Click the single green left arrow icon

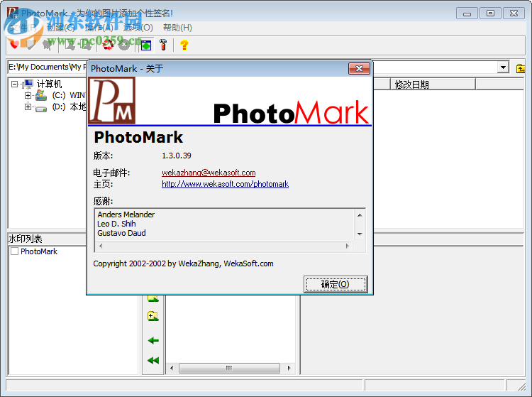153,340
